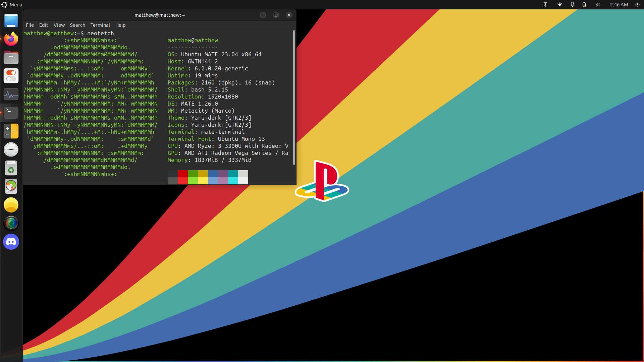Viewport: 644px width, 362px height.
Task: Open the Terminal menu in menubar
Action: (x=100, y=25)
